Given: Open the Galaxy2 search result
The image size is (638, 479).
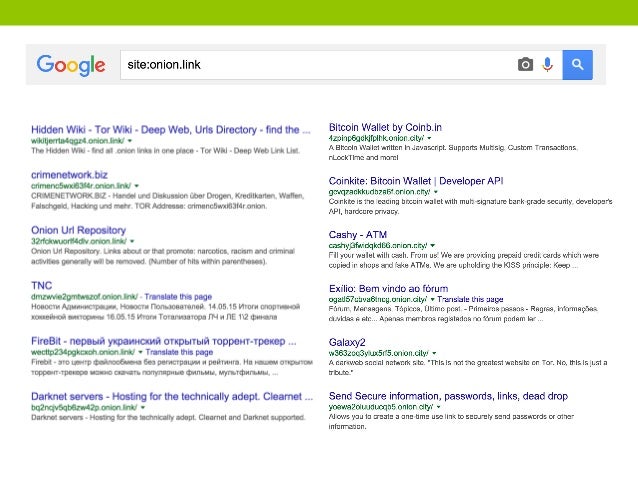Looking at the screenshot, I should (347, 342).
